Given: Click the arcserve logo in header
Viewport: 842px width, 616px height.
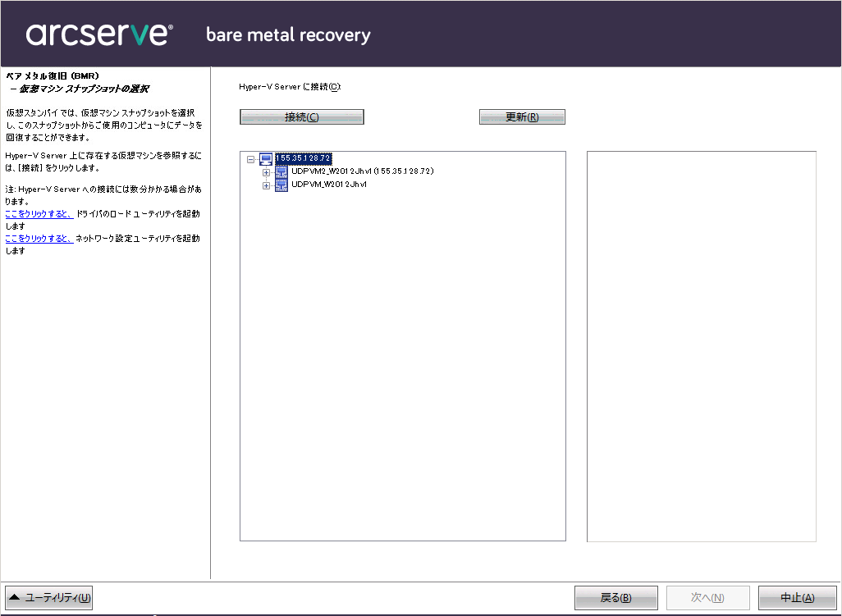Looking at the screenshot, I should (99, 34).
